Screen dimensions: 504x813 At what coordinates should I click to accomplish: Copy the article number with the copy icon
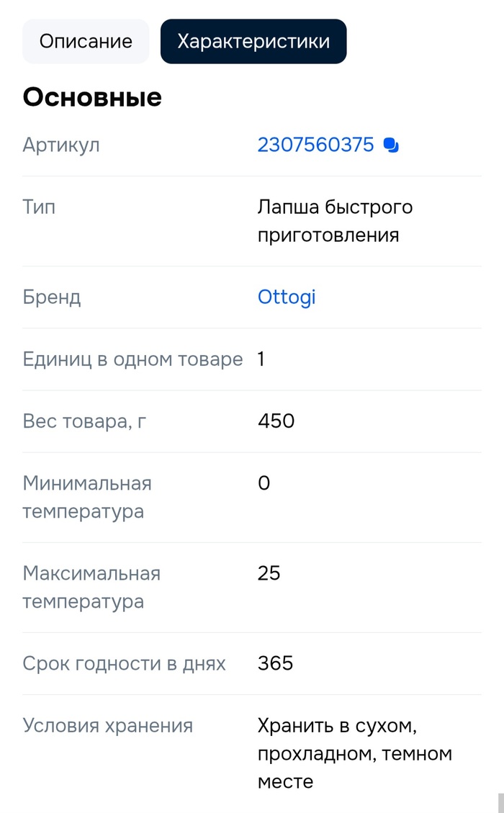coord(391,145)
